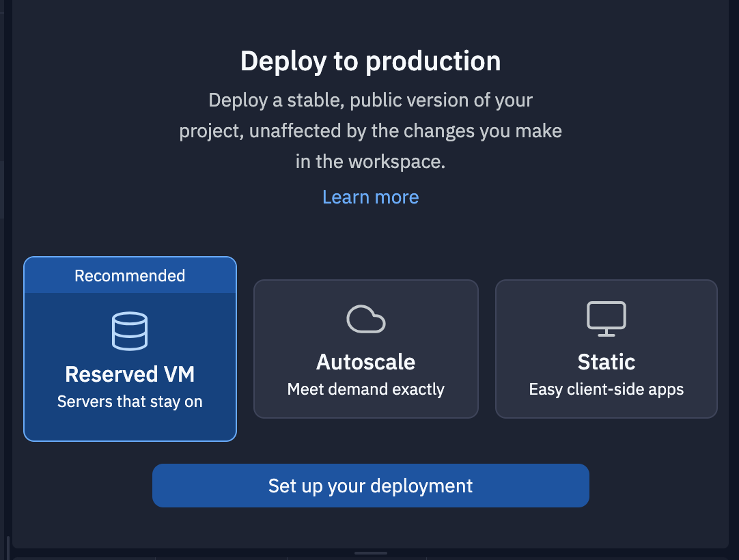Click the 'Meet demand exactly' text
This screenshot has width=739, height=560.
pos(365,389)
